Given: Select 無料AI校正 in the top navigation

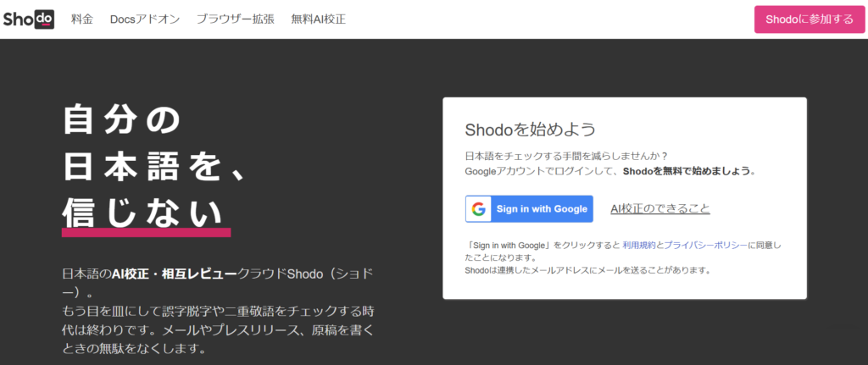Looking at the screenshot, I should pyautogui.click(x=318, y=19).
